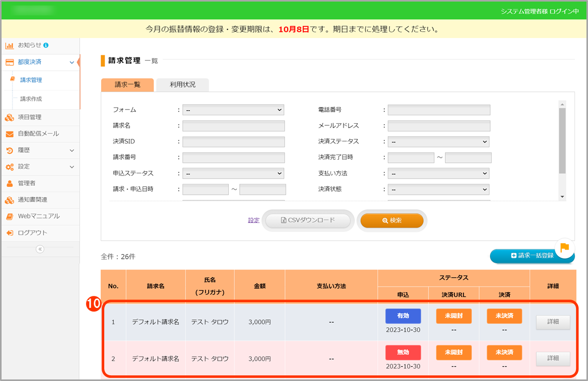Open the フォーム dropdown
The height and width of the screenshot is (381, 588).
tap(233, 110)
